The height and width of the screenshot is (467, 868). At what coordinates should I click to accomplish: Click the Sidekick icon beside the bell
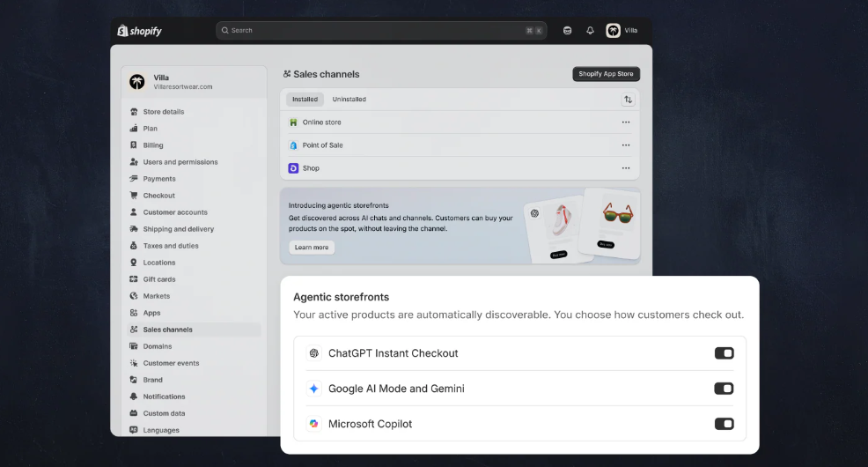(x=568, y=31)
